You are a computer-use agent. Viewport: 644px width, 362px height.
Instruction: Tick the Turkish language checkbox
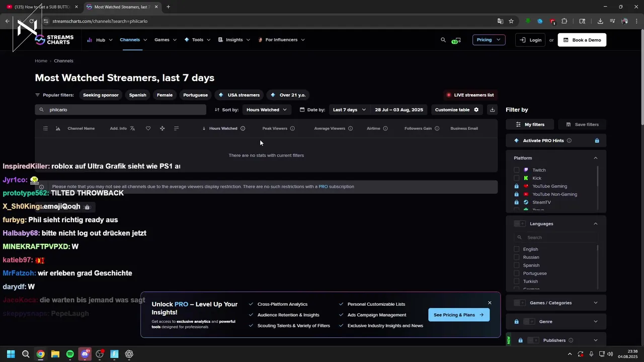pyautogui.click(x=516, y=281)
